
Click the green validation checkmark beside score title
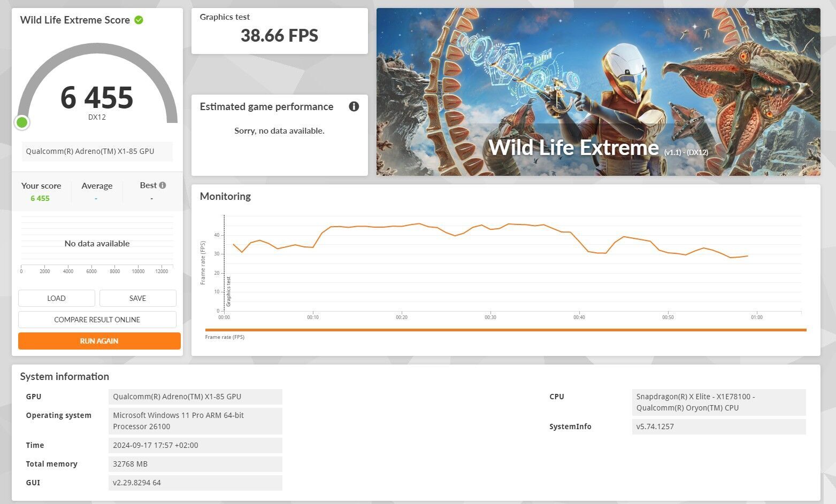point(139,20)
